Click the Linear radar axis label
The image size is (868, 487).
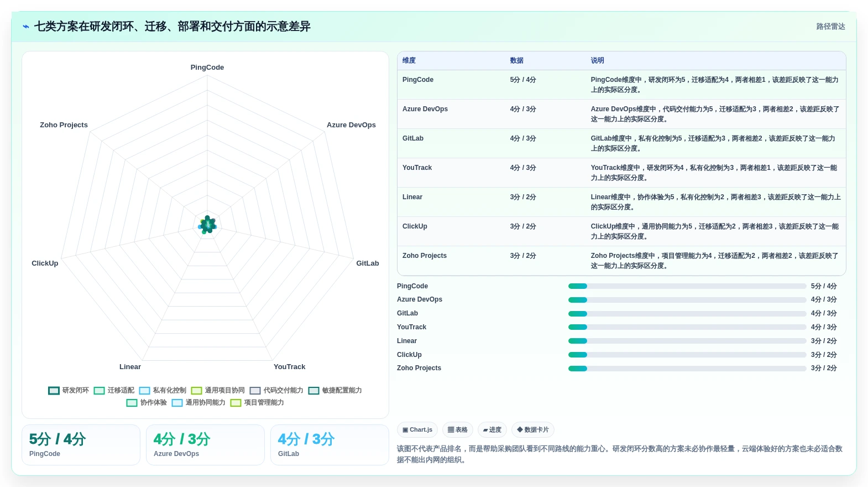130,367
